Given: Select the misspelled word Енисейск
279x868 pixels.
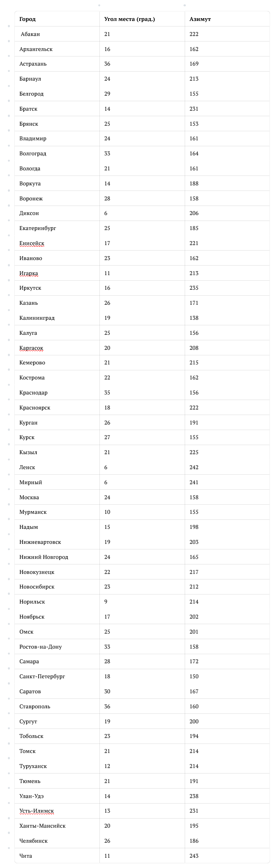Looking at the screenshot, I should pos(32,243).
